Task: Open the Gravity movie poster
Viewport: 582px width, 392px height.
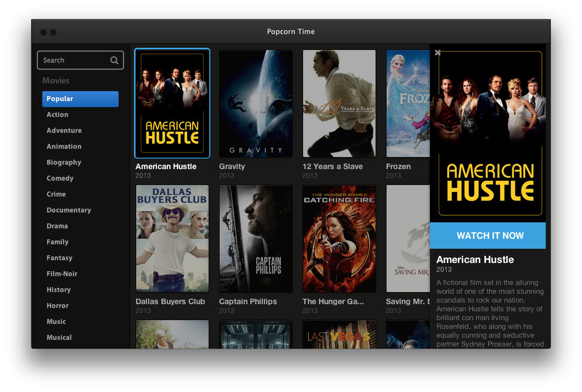Action: [x=256, y=104]
